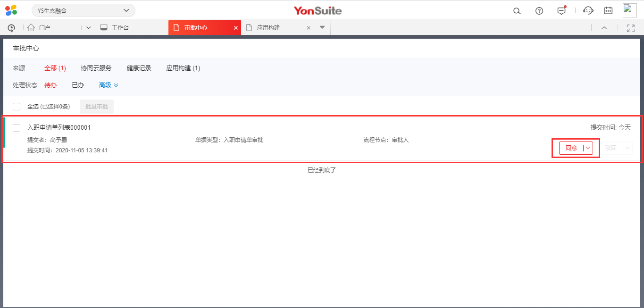644x308 pixels.
Task: Expand the 高级 advanced filter
Action: coord(109,85)
